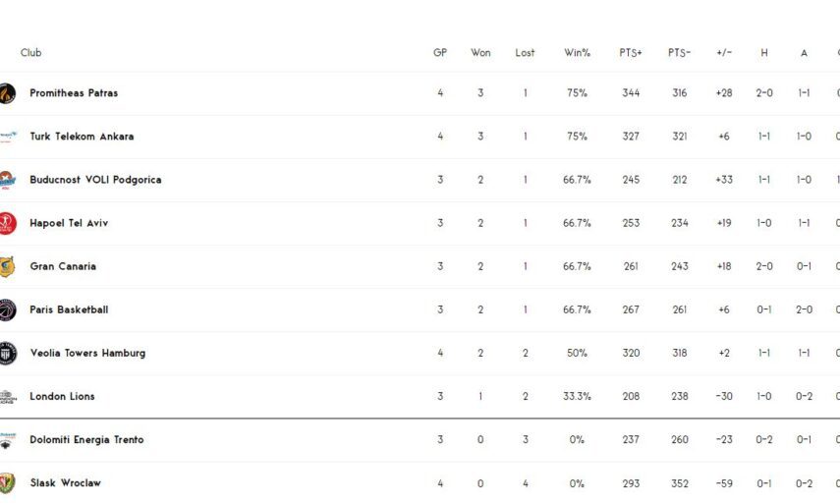Image resolution: width=840 pixels, height=504 pixels.
Task: Open the Dolomiti Energia Trento link
Action: (86, 439)
